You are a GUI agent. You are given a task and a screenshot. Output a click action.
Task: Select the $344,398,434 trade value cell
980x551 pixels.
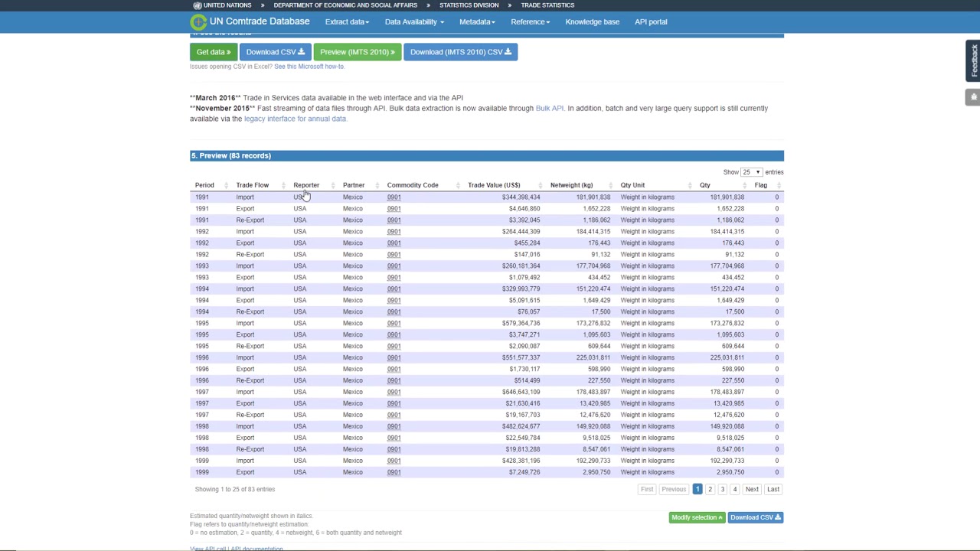521,197
